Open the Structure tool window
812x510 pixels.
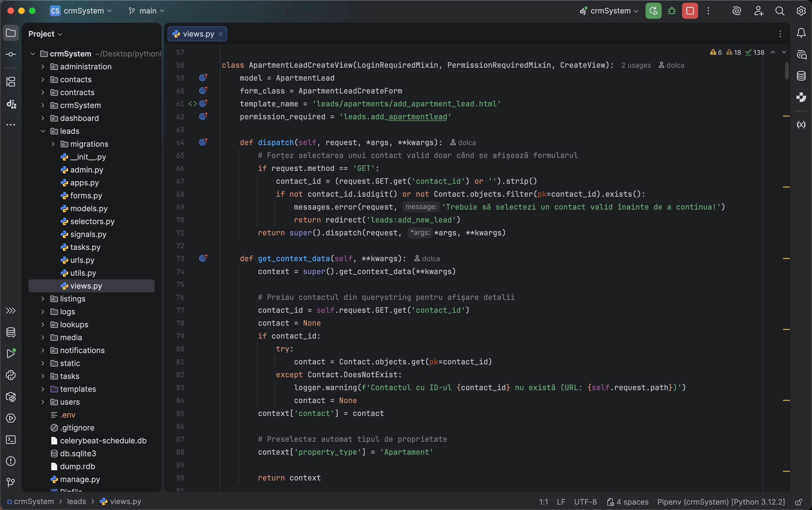click(x=11, y=82)
